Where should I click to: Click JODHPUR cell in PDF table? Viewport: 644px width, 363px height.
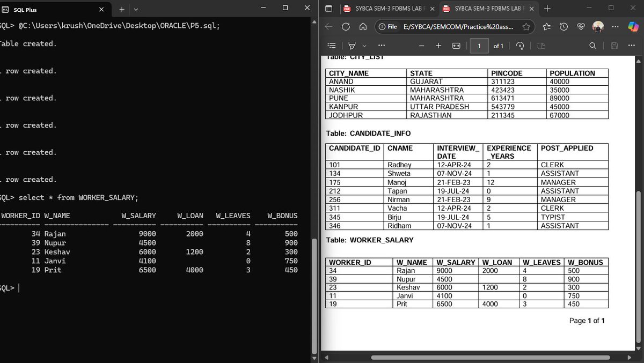pos(366,115)
